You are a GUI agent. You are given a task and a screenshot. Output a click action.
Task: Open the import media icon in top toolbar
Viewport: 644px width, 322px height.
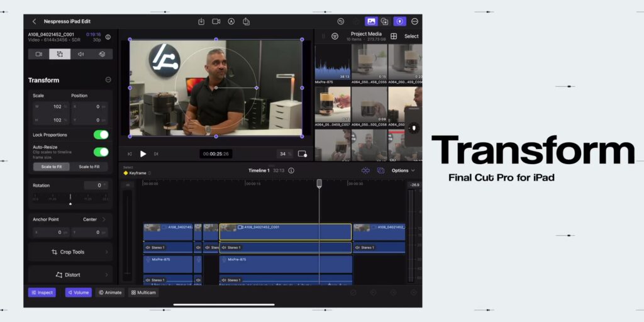point(201,21)
